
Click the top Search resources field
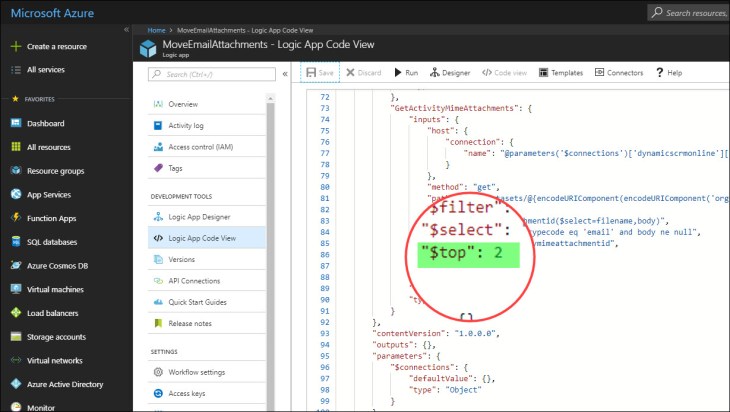coord(690,12)
